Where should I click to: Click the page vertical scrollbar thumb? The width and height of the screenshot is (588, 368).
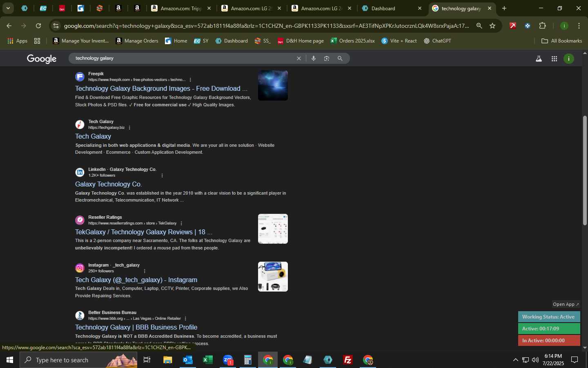[585, 171]
